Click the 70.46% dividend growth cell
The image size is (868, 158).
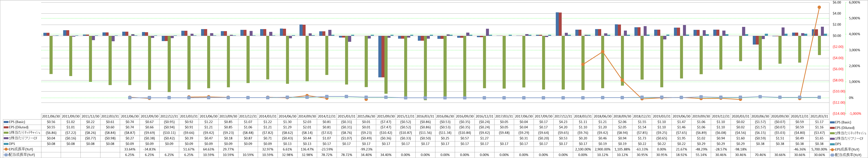[x=760, y=155]
